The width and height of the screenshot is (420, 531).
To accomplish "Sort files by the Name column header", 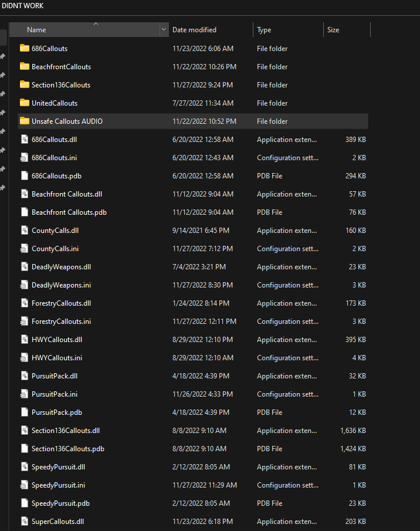I will [84, 30].
